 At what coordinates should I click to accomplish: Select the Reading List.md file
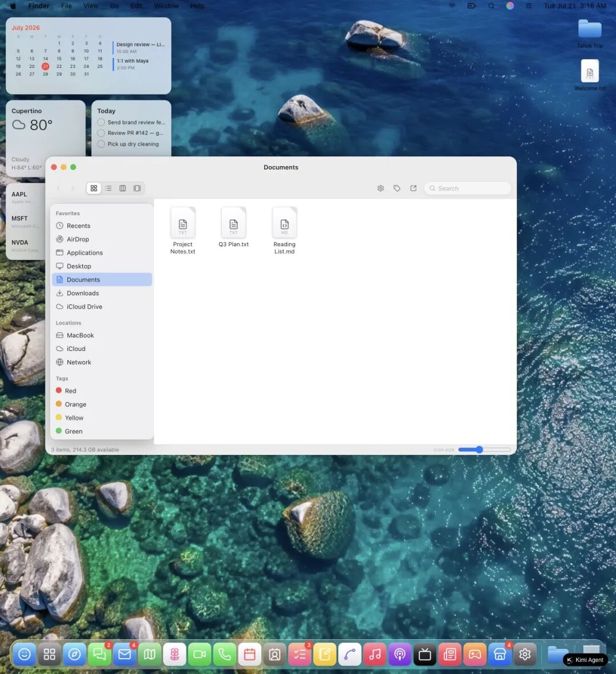(x=285, y=231)
